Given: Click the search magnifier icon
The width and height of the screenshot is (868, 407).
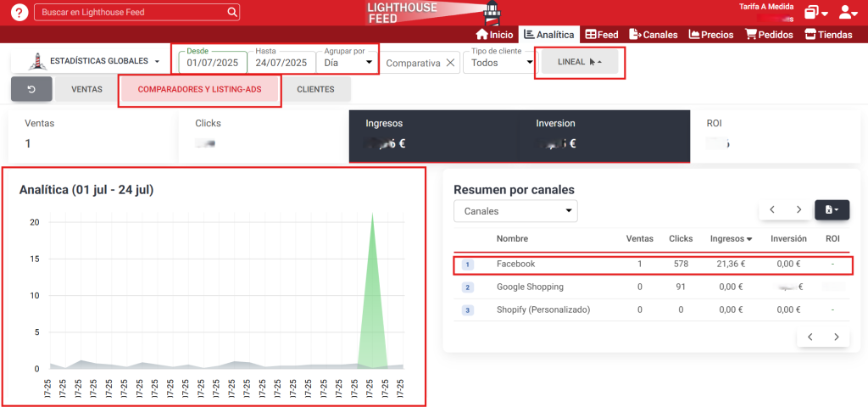Looking at the screenshot, I should pos(232,12).
